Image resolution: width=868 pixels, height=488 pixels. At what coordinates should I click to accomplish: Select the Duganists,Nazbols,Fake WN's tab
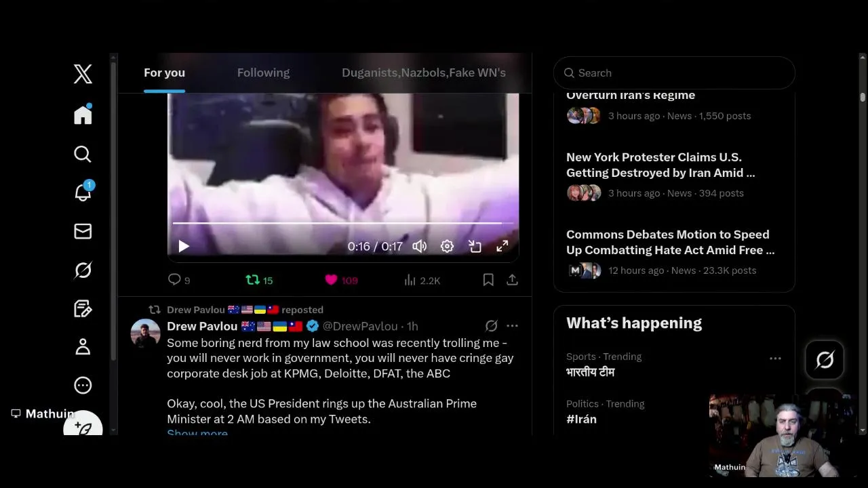tap(424, 73)
